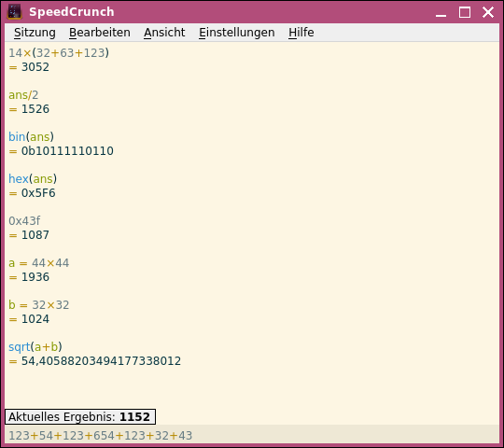Select the result 1087
Image resolution: width=504 pixels, height=448 pixels.
pyautogui.click(x=35, y=235)
